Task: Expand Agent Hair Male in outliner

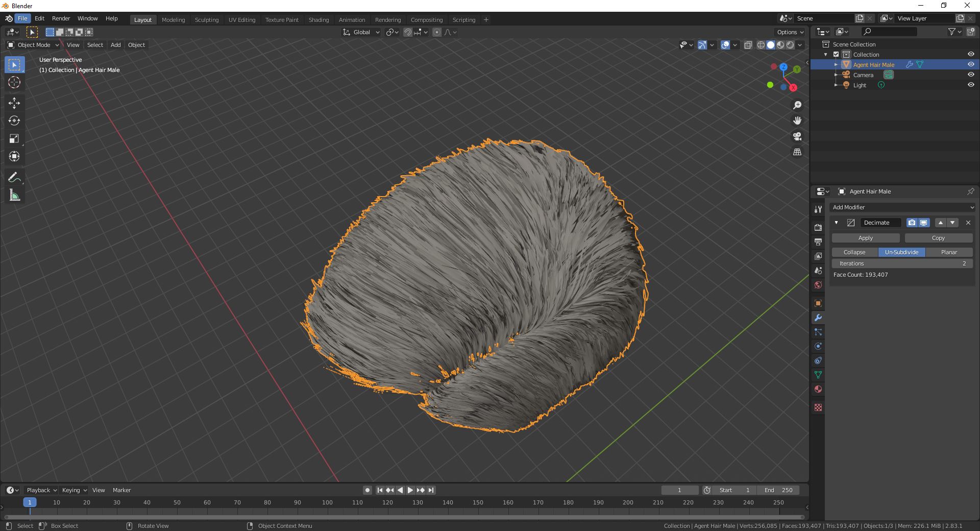Action: tap(836, 65)
